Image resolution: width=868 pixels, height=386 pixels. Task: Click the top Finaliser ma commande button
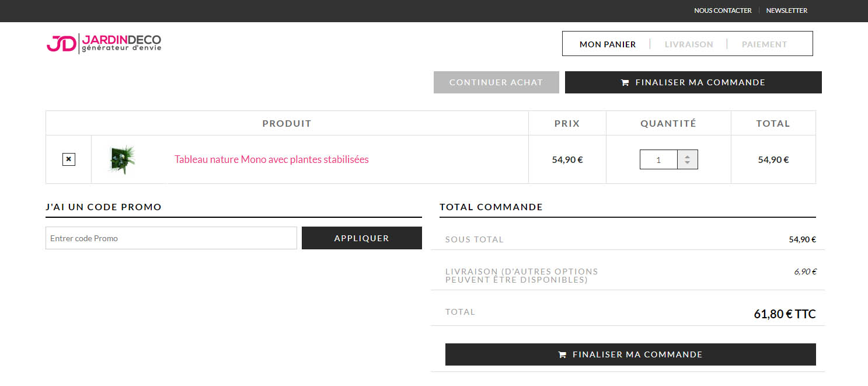[693, 82]
